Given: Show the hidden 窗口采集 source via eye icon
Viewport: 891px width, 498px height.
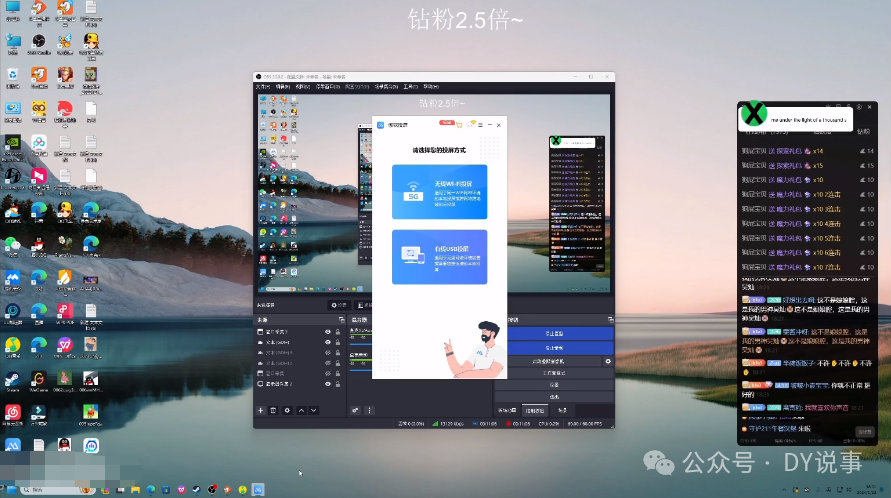Looking at the screenshot, I should [x=328, y=374].
